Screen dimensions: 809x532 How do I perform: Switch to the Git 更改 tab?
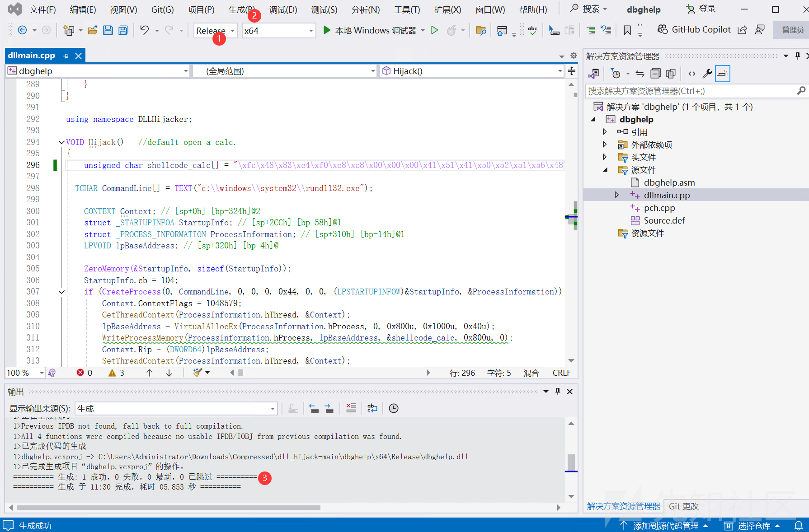684,506
